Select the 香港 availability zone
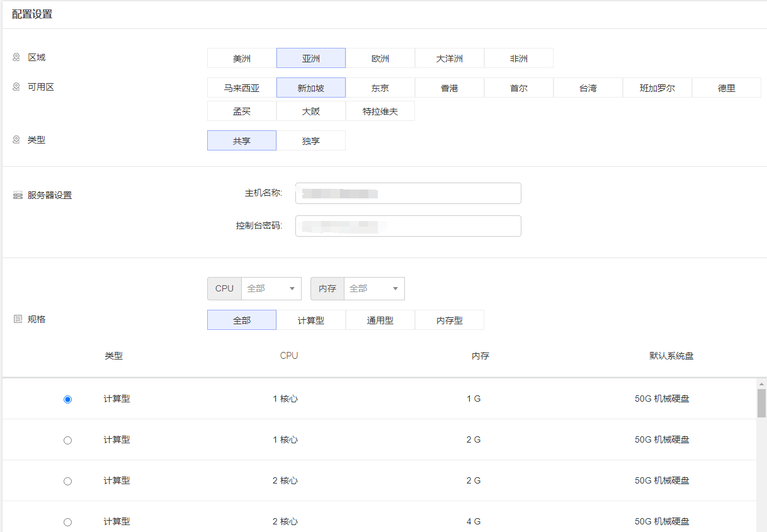767x532 pixels. click(x=450, y=88)
